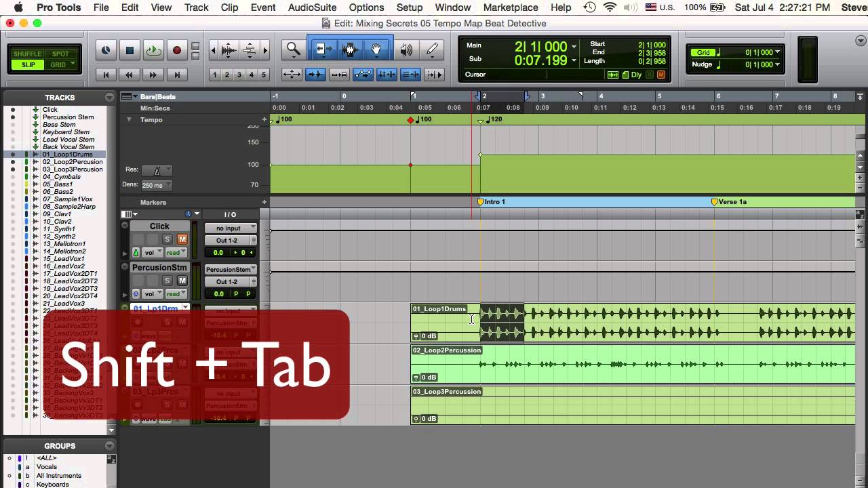The image size is (868, 488).
Task: Mute the PercusionStm track
Action: pos(182,281)
